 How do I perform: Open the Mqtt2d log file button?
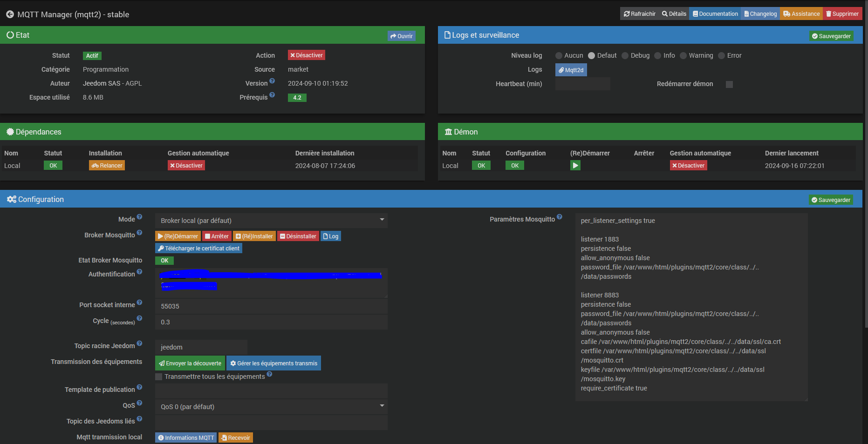(571, 70)
